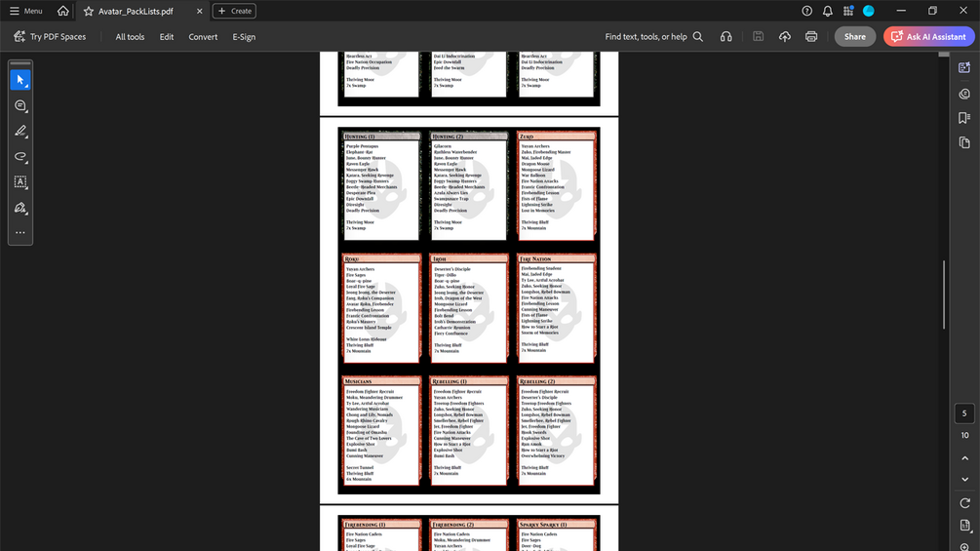Open the Edit menu
The height and width of the screenshot is (551, 980).
click(x=166, y=37)
